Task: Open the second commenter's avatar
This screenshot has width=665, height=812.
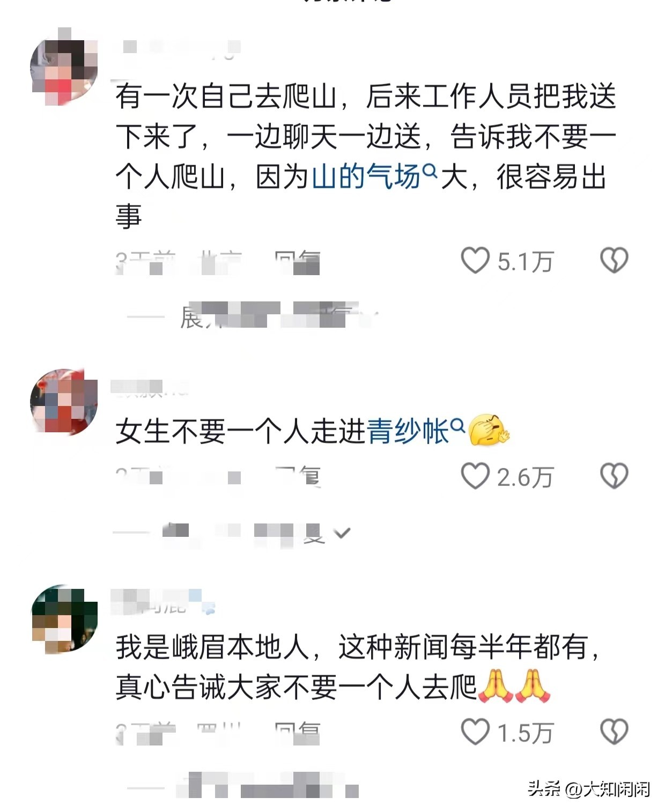Action: 64,402
